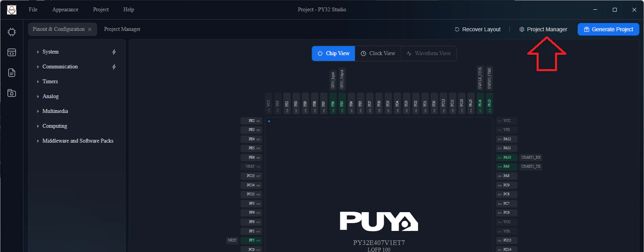The image size is (644, 252).
Task: Select pin PF5 on the left side
Action: (251, 240)
